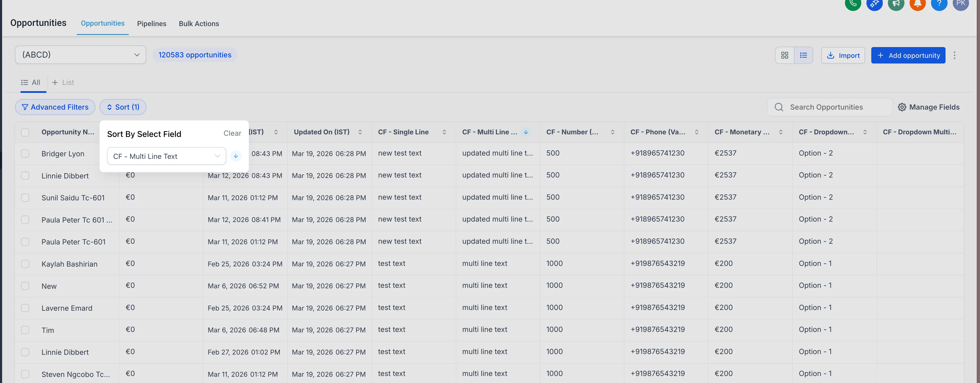Check the Kaylah Bashirian row checkbox

click(x=25, y=264)
